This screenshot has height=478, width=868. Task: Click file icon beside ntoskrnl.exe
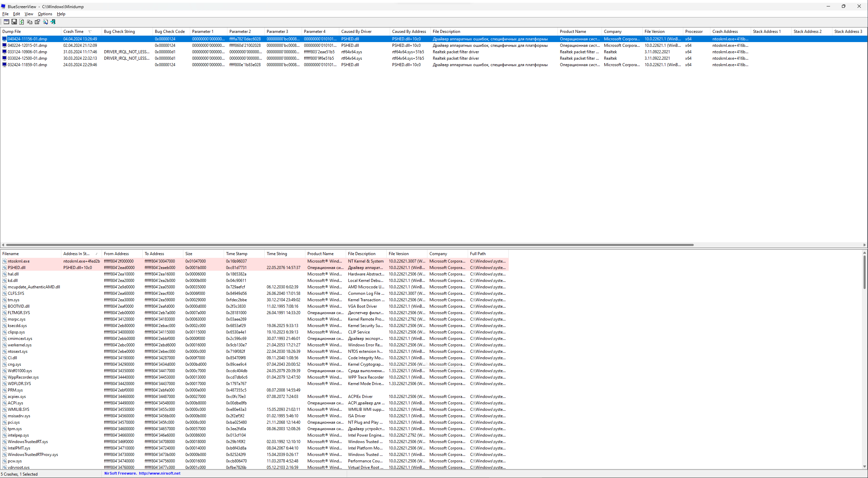click(5, 261)
